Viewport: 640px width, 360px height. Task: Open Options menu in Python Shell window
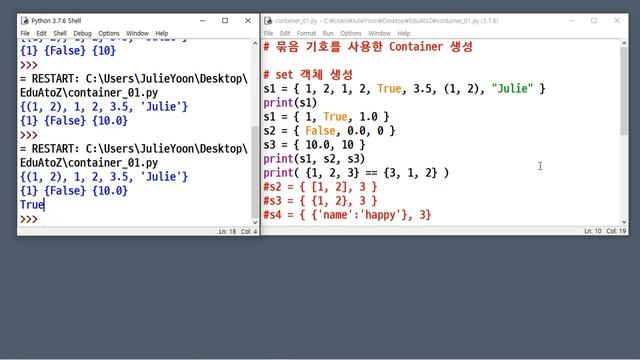click(109, 33)
